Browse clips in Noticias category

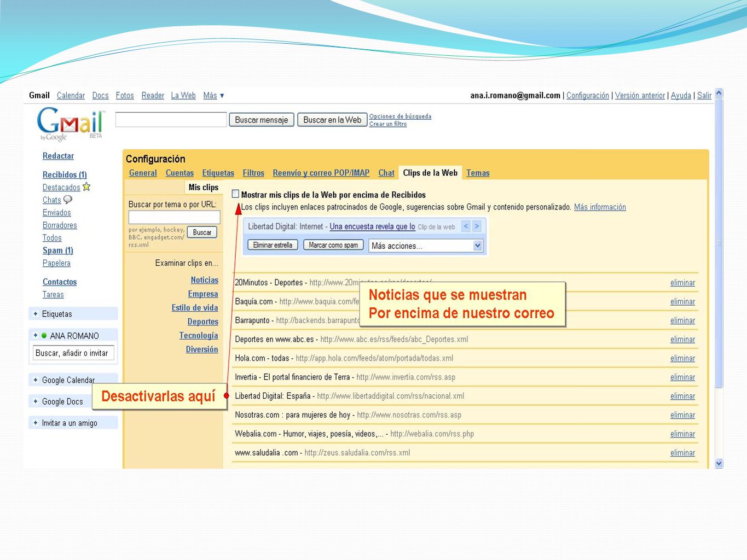(x=205, y=280)
